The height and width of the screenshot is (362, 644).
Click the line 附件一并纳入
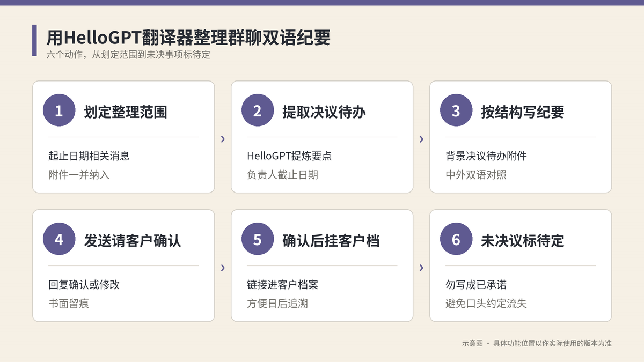[79, 174]
